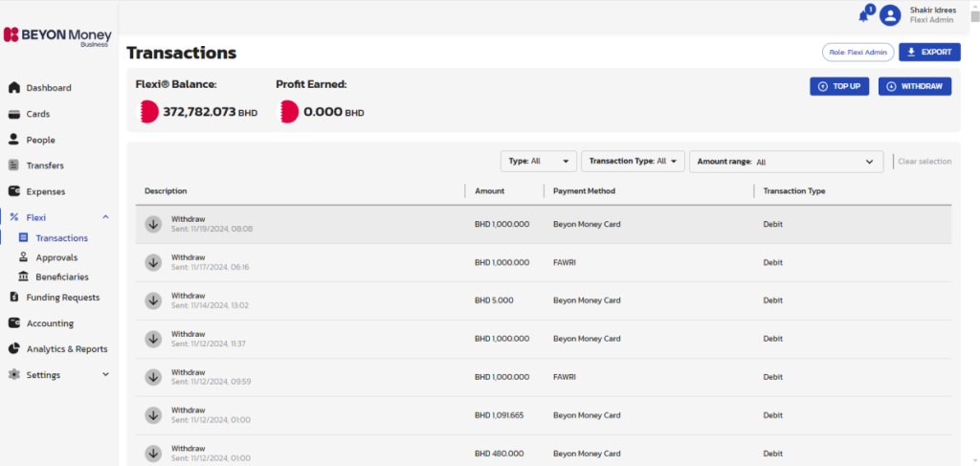Click the People person icon
This screenshot has width=980, height=466.
click(x=13, y=140)
